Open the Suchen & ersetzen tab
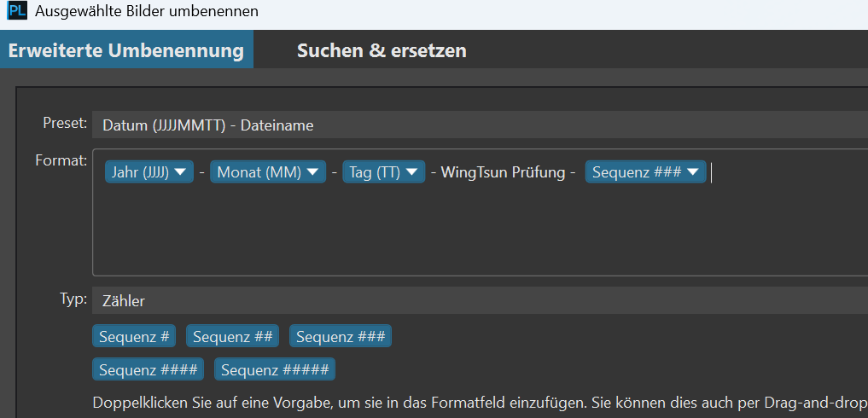The height and width of the screenshot is (418, 868). coord(382,50)
